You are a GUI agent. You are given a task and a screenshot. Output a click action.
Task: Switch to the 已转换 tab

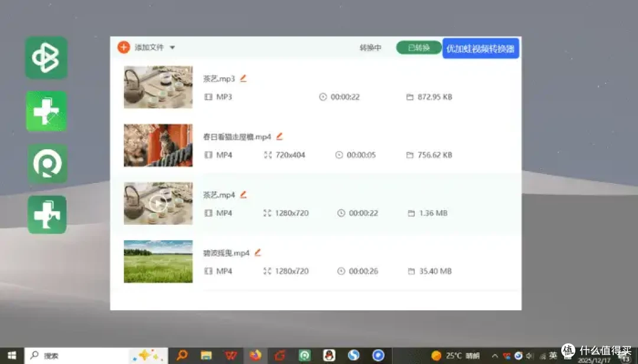click(419, 48)
